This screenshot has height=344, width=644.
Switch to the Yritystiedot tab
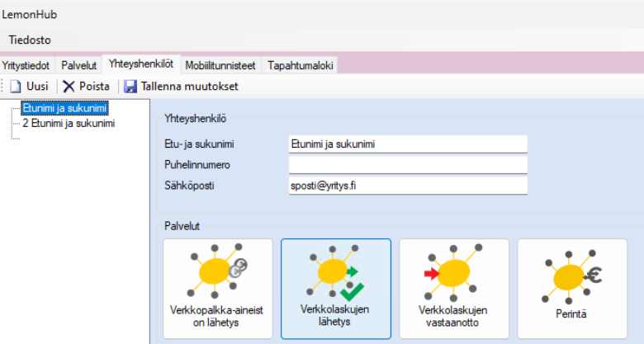pos(26,65)
